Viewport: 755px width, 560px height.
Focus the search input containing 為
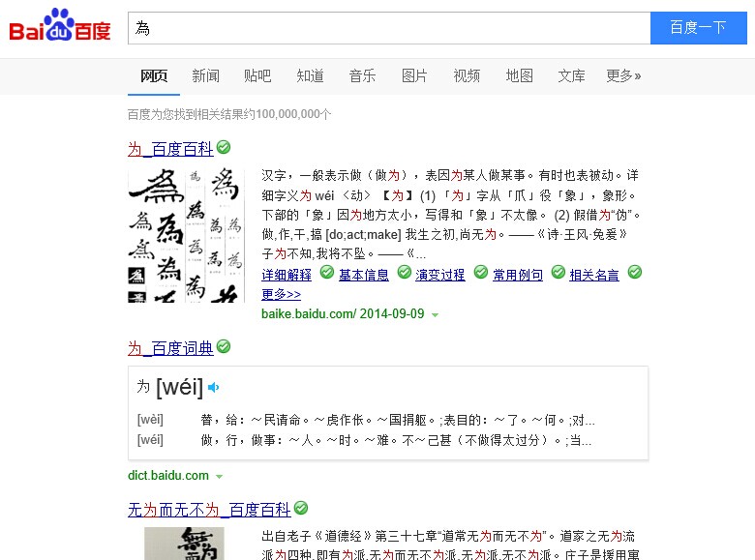coord(389,28)
